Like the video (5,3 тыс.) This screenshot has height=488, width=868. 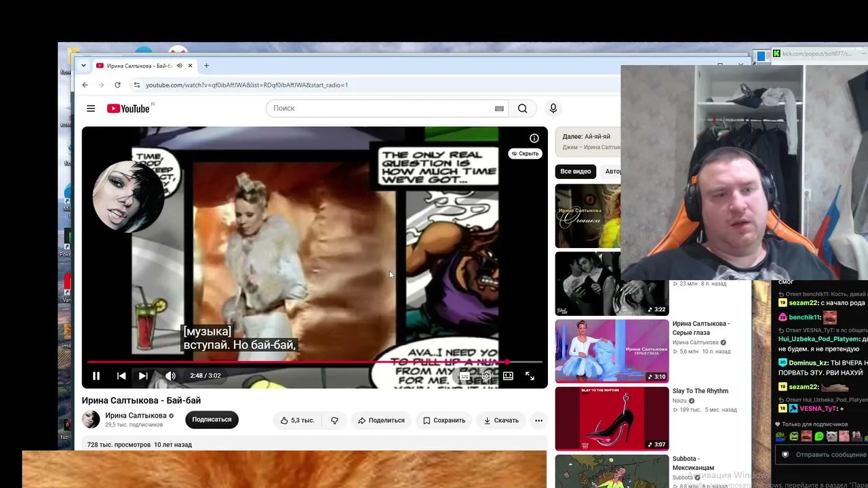point(297,420)
